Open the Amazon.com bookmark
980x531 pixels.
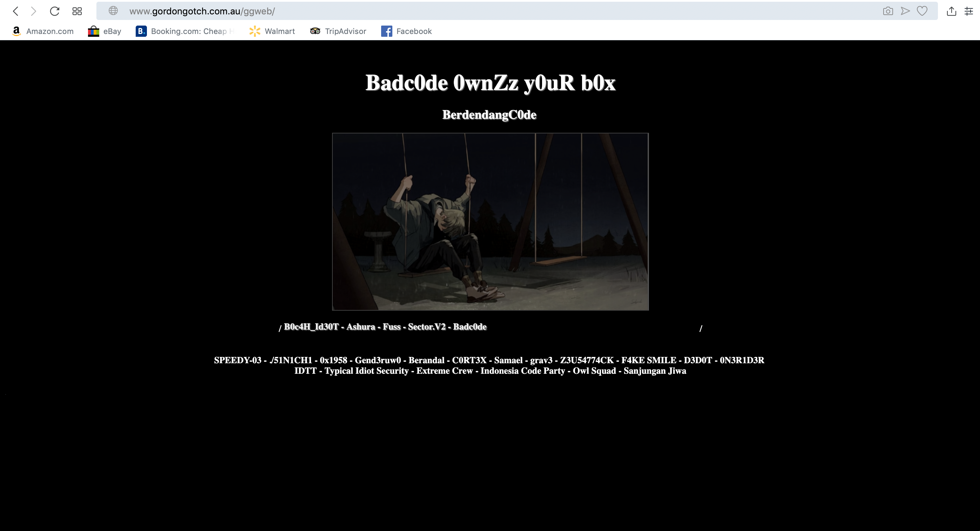pos(43,31)
